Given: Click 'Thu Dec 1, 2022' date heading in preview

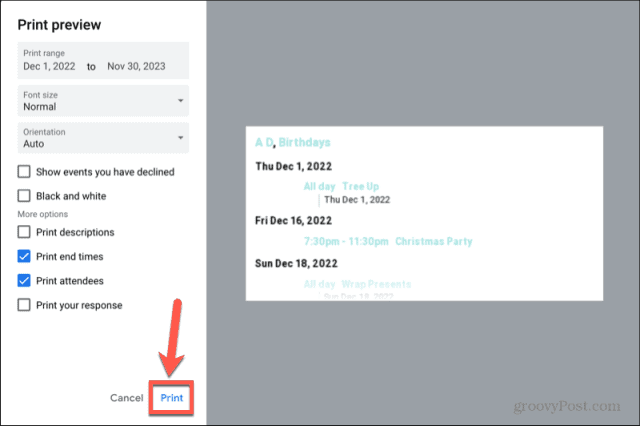Looking at the screenshot, I should coord(293,166).
